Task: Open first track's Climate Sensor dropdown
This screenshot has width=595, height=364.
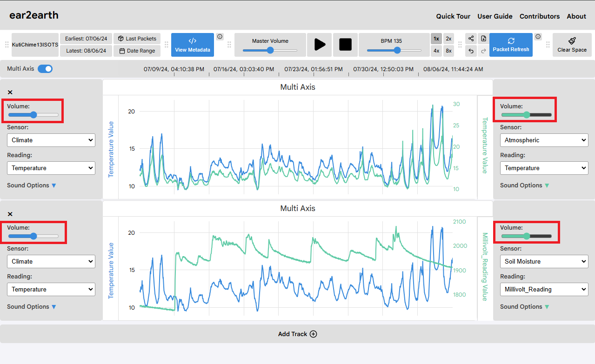Action: 51,140
